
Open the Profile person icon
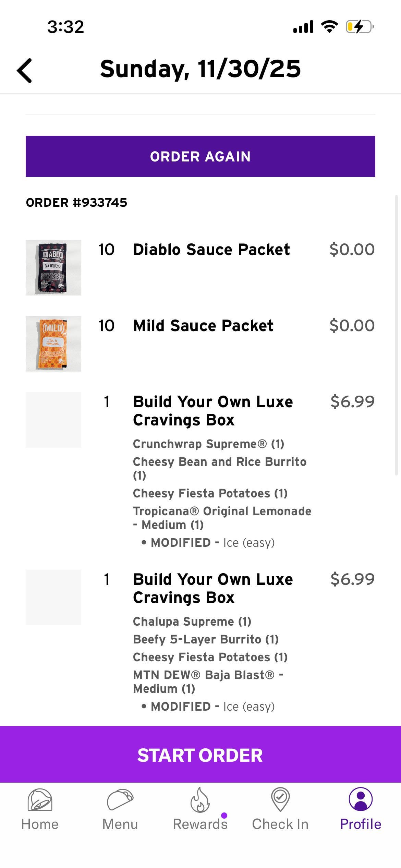tap(361, 800)
